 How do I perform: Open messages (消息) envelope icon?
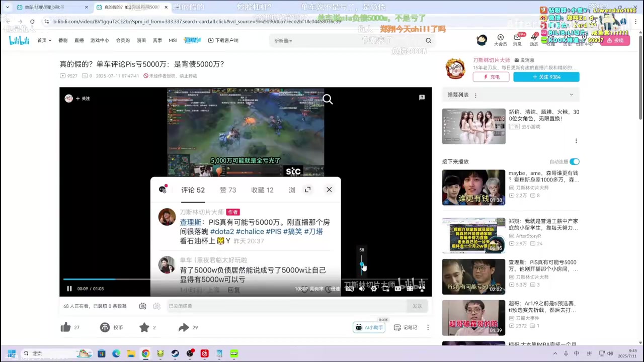pyautogui.click(x=517, y=38)
